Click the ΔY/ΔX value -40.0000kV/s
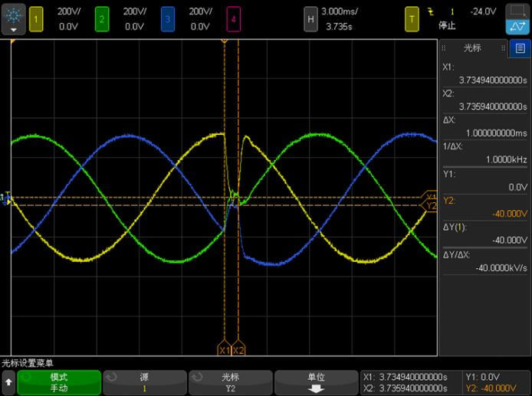The image size is (532, 396). point(501,268)
